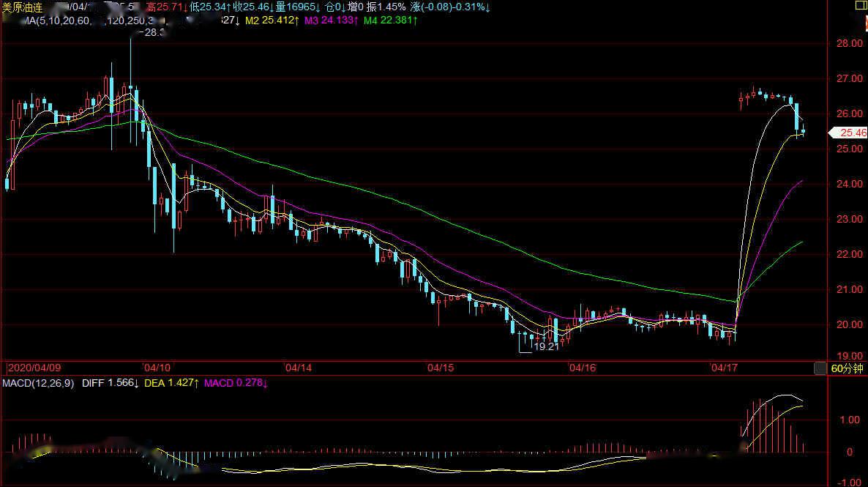This screenshot has height=487, width=868.
Task: Open the 60分钟 period selector
Action: [x=847, y=368]
